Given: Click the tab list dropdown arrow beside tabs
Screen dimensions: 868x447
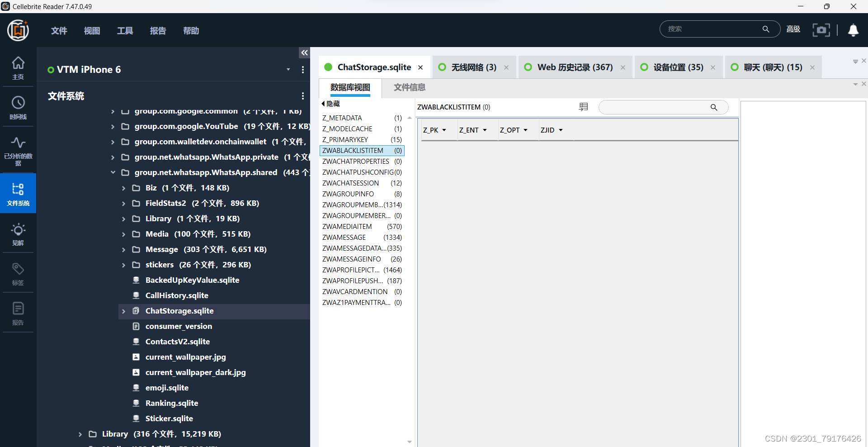Looking at the screenshot, I should click(x=855, y=62).
